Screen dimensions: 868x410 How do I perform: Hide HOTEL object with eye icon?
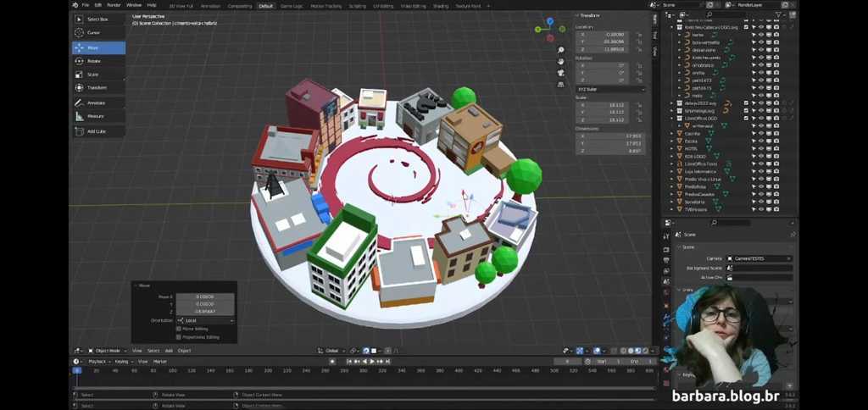pos(761,149)
